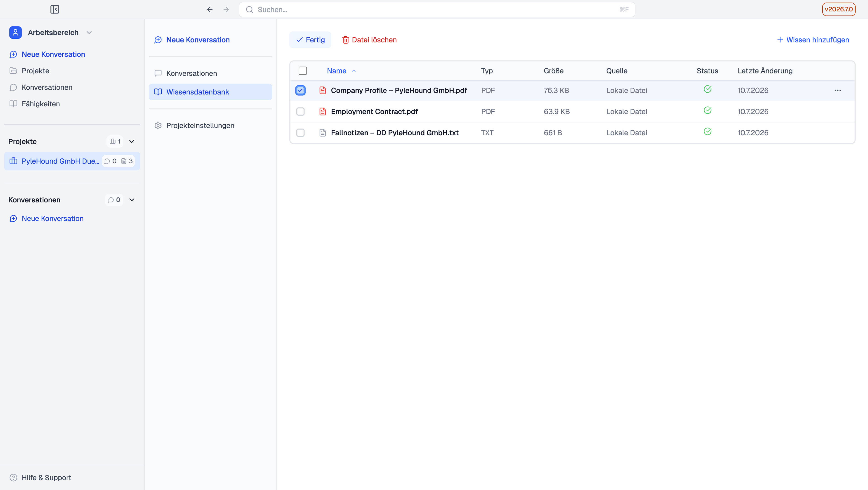868x490 pixels.
Task: Collapse the sidebar with the panel icon
Action: point(54,9)
